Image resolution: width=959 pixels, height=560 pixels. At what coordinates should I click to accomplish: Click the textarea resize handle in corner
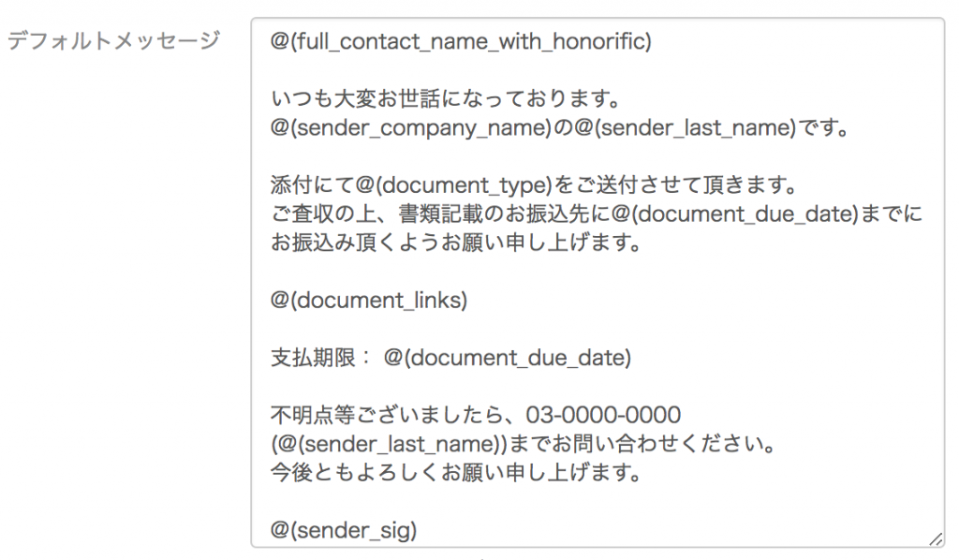tap(936, 539)
